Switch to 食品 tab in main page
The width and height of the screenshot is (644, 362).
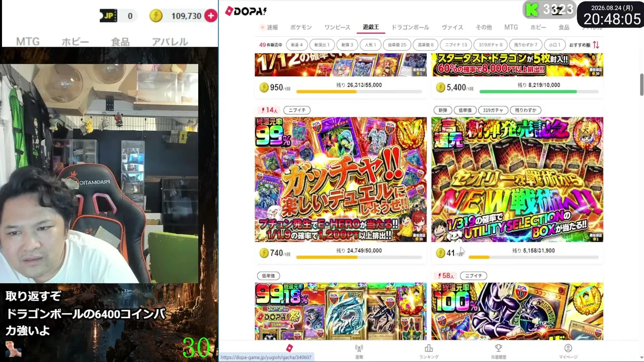(563, 28)
